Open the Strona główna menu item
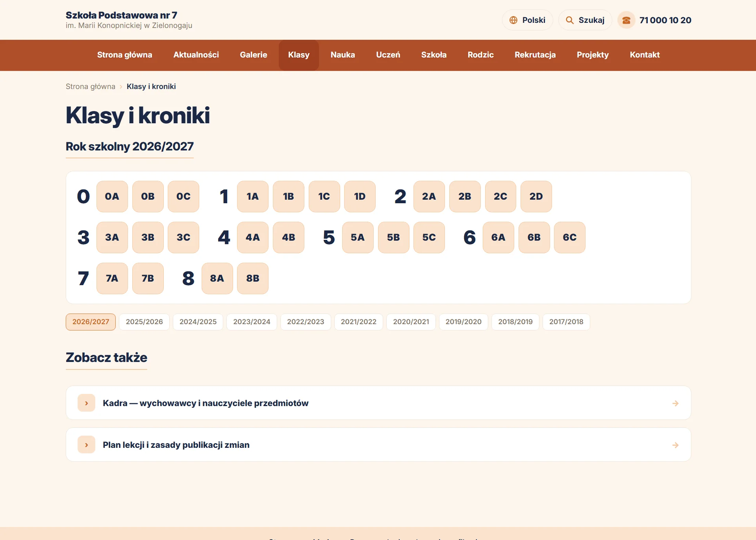Screen dimensions: 756x540 click(x=124, y=55)
